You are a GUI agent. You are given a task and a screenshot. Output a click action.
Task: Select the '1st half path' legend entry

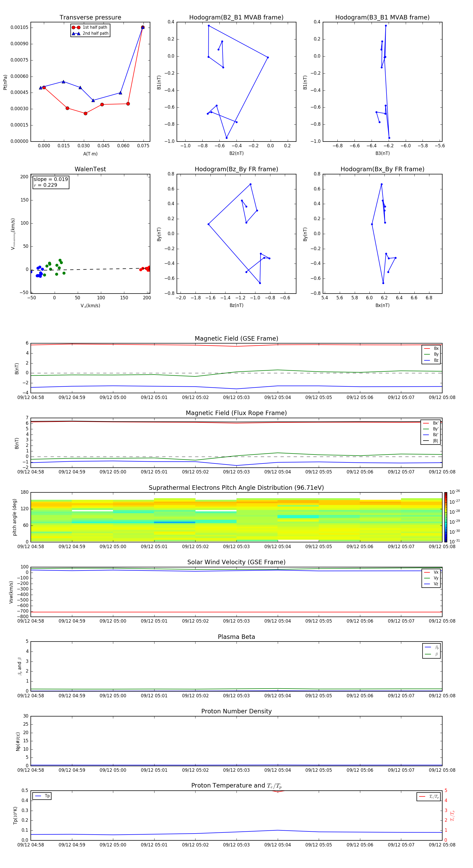point(90,27)
